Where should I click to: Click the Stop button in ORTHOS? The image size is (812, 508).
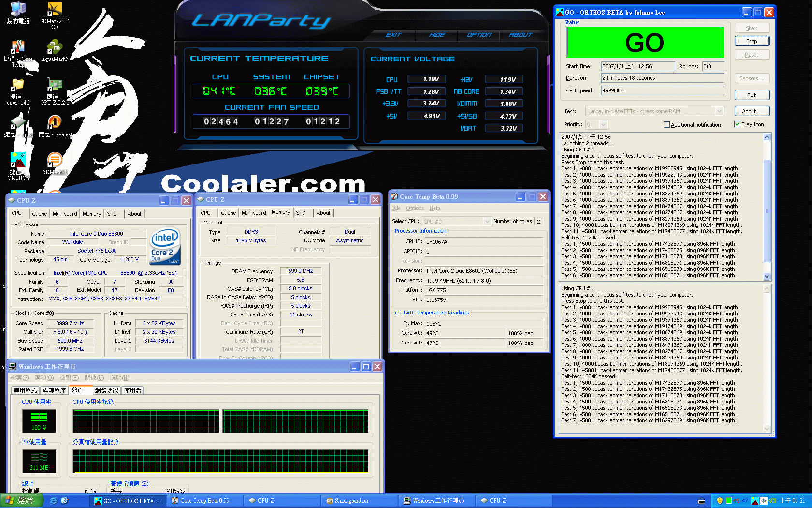point(752,41)
